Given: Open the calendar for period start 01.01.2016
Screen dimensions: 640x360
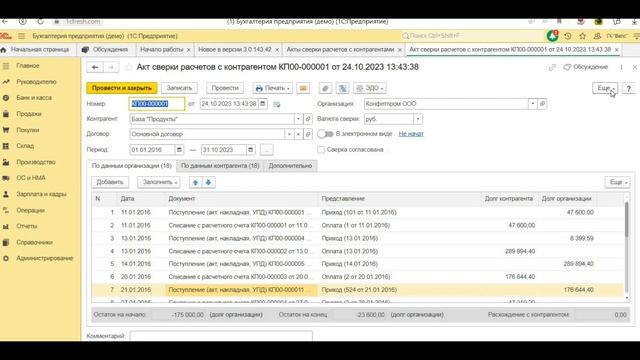Looking at the screenshot, I should (179, 150).
